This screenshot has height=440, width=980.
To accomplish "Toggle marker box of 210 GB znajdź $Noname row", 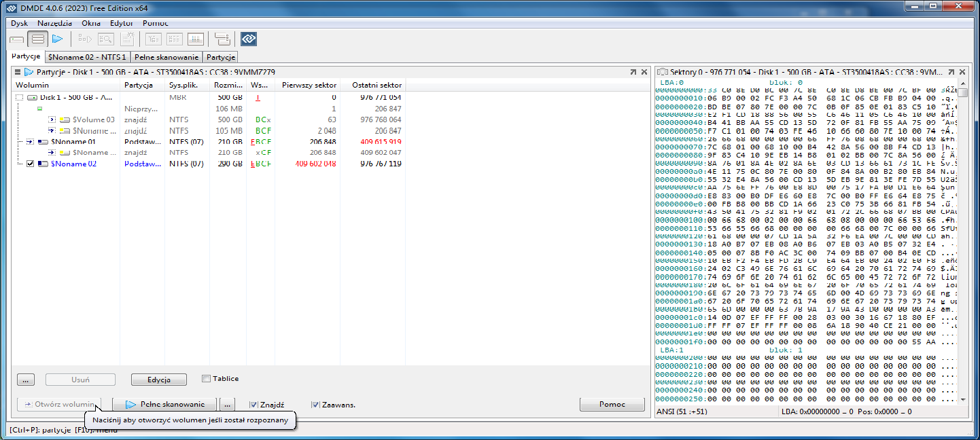I will click(x=52, y=153).
